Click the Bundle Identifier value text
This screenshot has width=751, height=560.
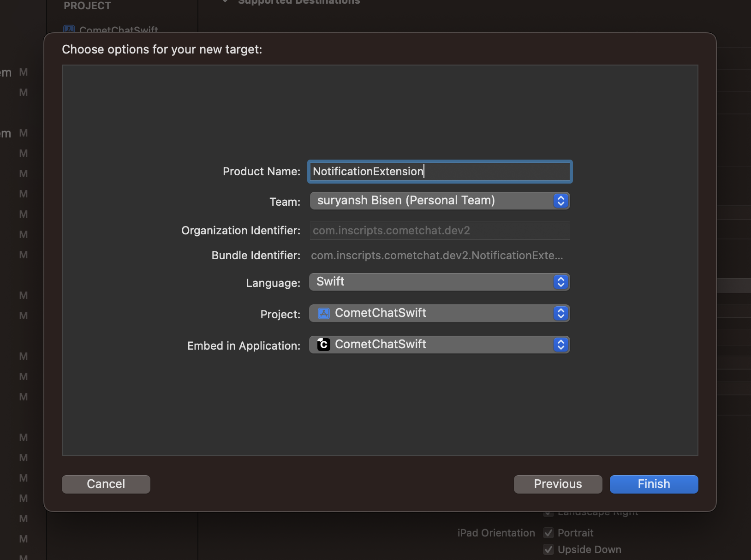click(437, 256)
